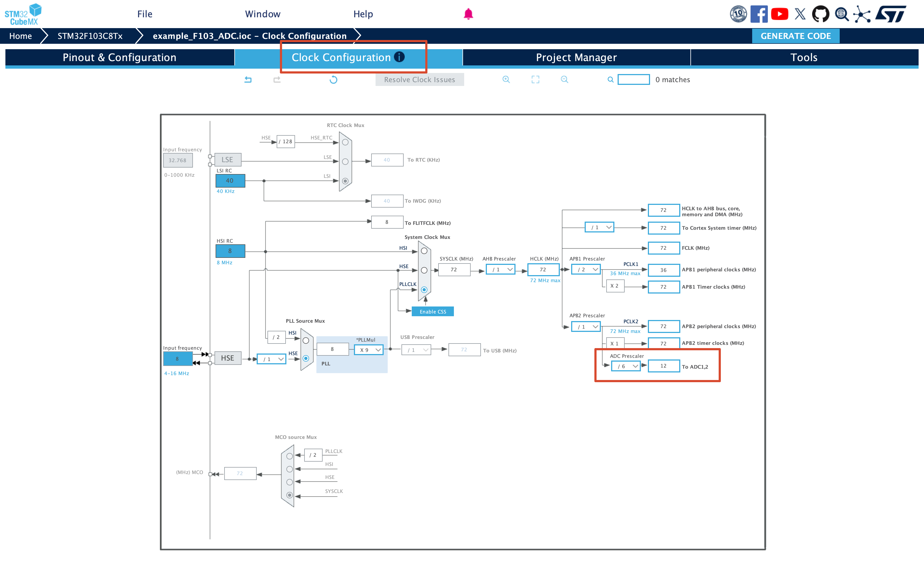Click the Clock Configuration info icon
This screenshot has width=924, height=580.
tap(399, 57)
